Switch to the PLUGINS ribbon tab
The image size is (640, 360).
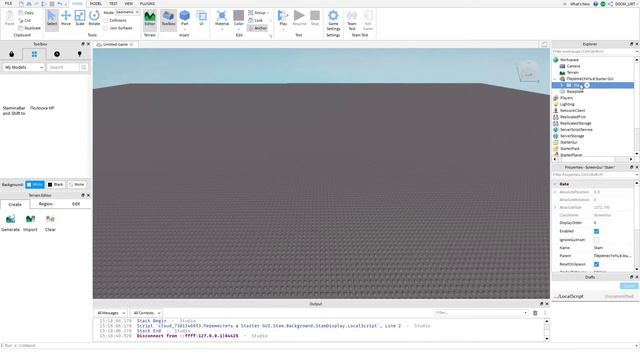coord(147,4)
